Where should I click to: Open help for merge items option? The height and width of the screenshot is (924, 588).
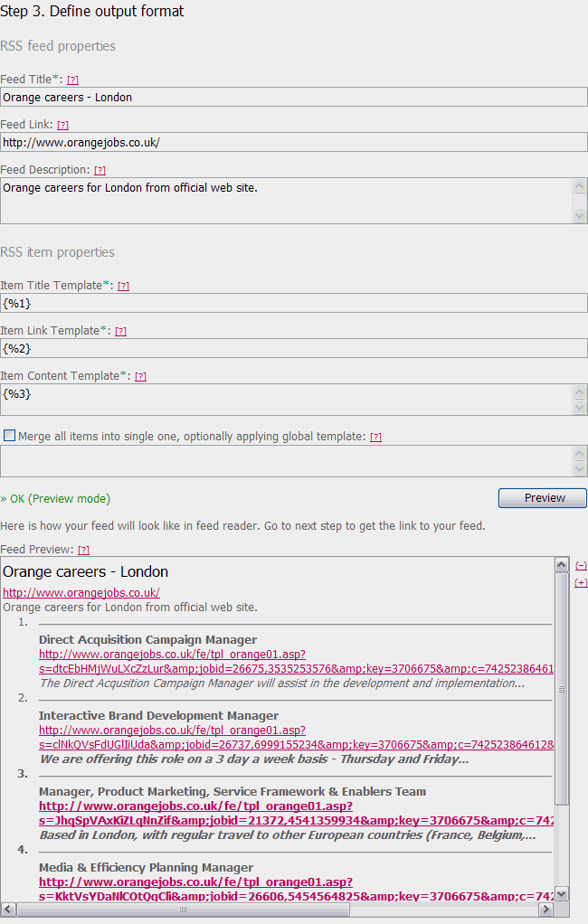point(375,438)
